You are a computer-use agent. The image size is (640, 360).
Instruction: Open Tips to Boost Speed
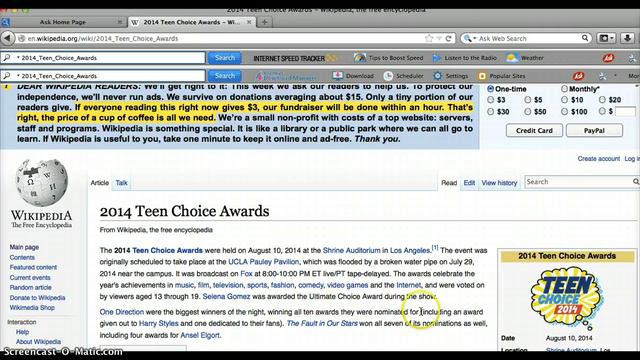click(x=389, y=58)
